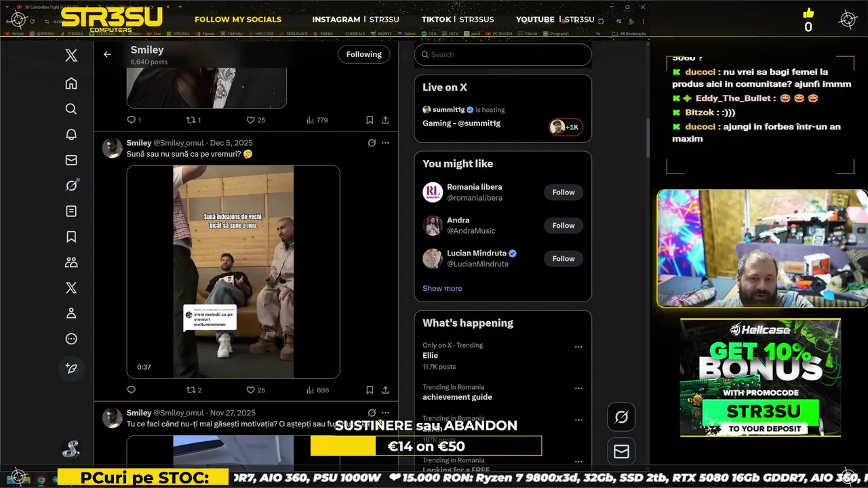
Task: Open Gaming - @summit1g live space
Action: tap(462, 123)
